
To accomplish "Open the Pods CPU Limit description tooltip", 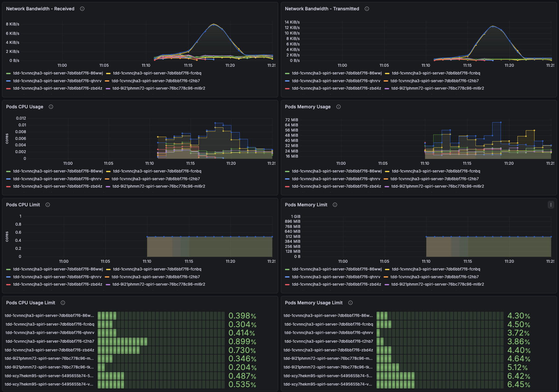I will point(47,205).
